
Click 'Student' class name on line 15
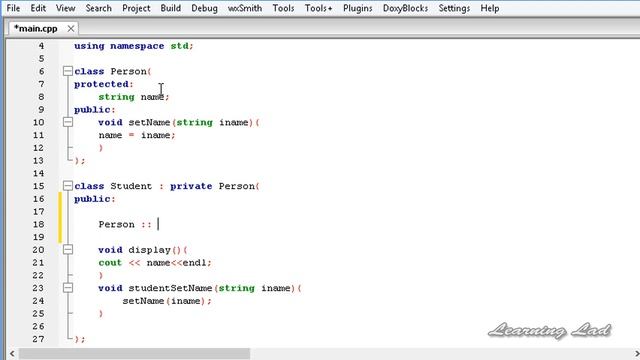pos(131,186)
